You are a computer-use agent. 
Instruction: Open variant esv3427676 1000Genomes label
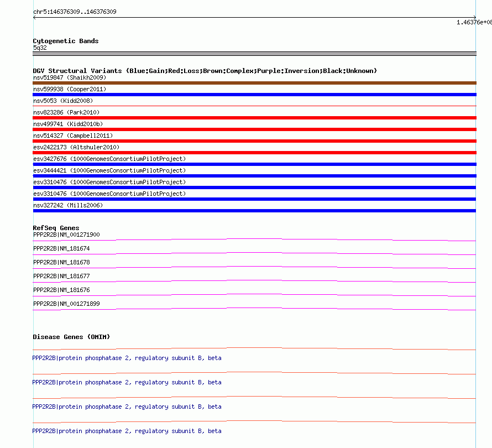(109, 159)
